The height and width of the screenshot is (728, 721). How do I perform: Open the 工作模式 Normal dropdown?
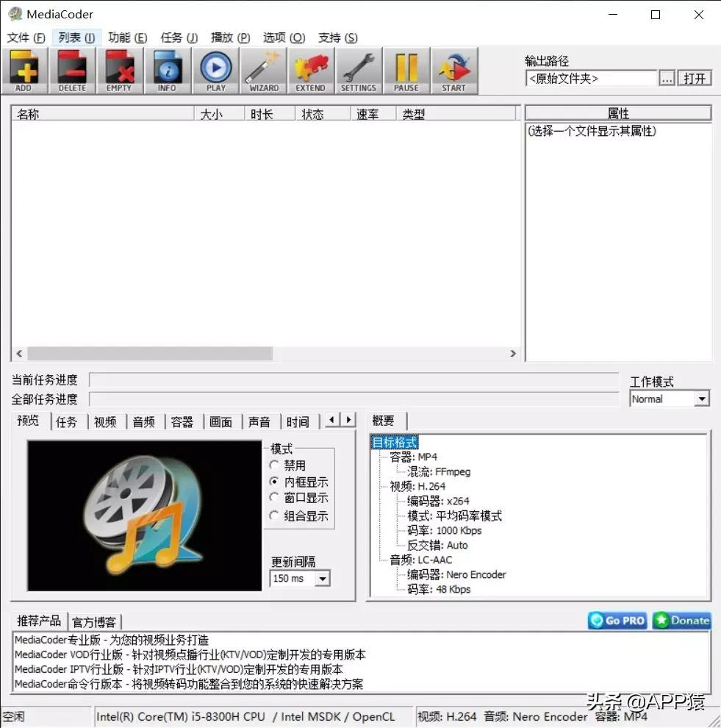point(670,399)
